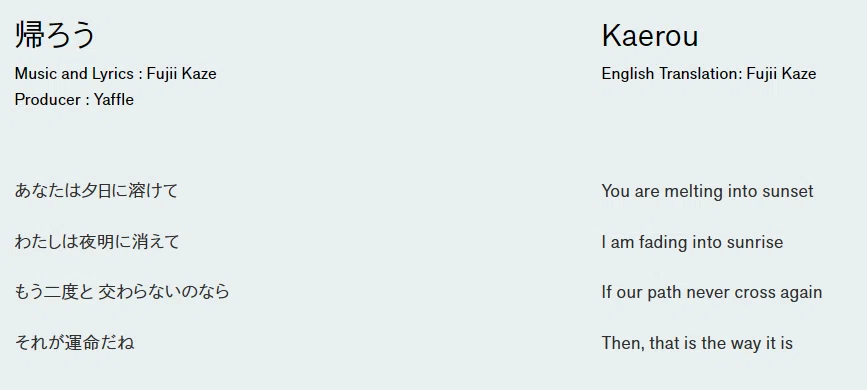Click line I am fading into sunrise
The width and height of the screenshot is (867, 390).
[x=692, y=242]
